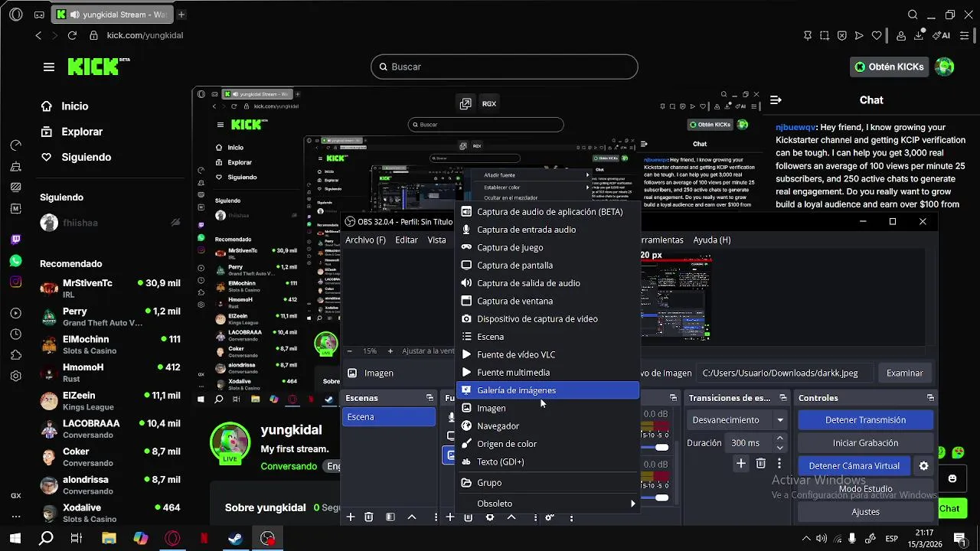Add a new scene transition
The height and width of the screenshot is (551, 980).
click(x=741, y=464)
